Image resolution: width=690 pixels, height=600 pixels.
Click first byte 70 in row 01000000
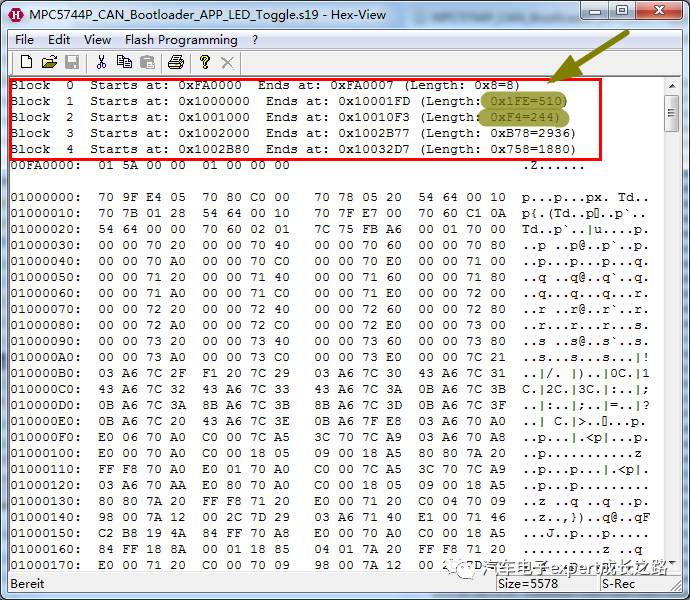pos(106,197)
